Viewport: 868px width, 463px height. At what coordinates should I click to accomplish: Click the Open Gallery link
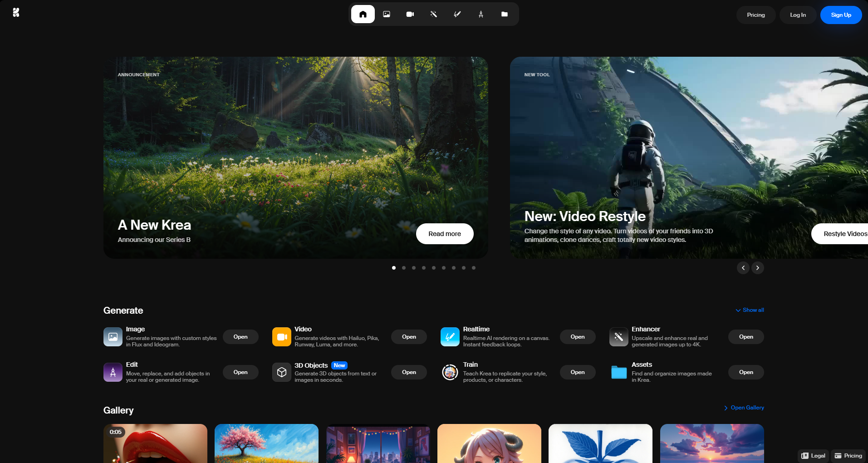click(744, 408)
